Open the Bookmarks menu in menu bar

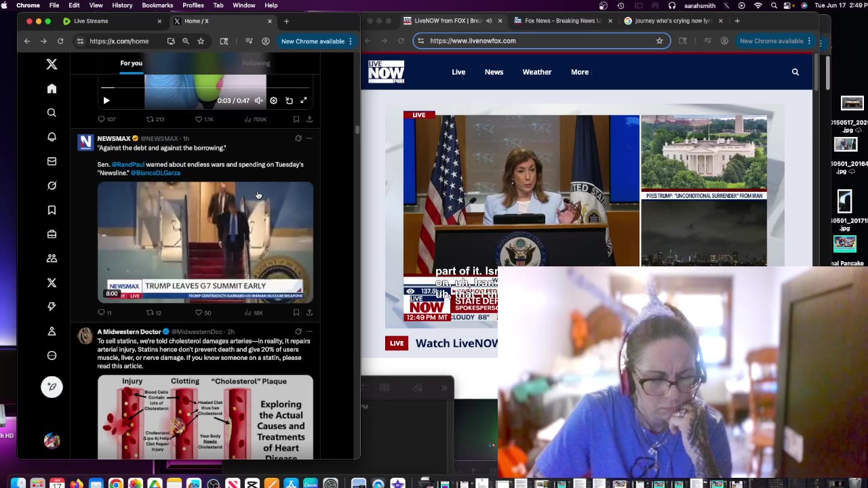click(157, 5)
